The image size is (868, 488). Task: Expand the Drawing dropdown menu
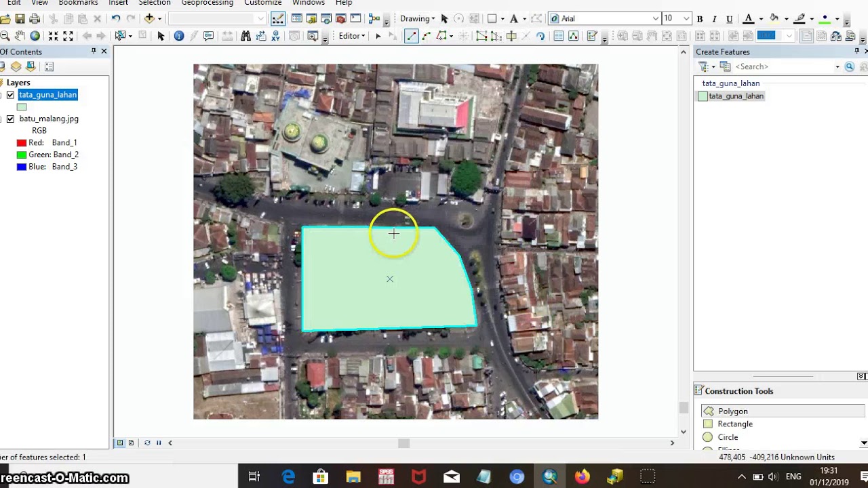(417, 19)
